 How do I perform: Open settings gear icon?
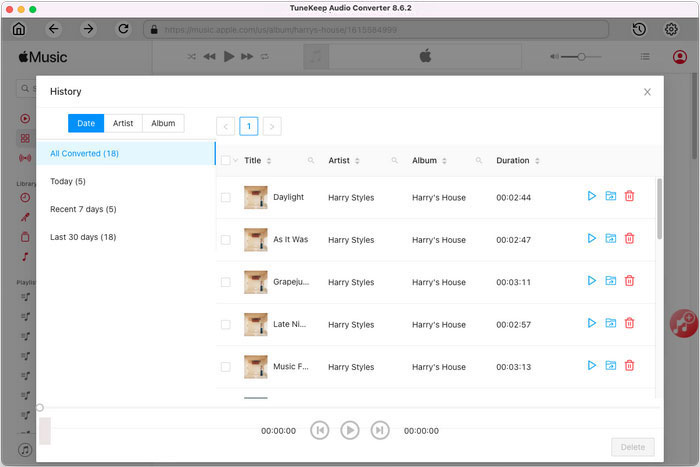671,29
